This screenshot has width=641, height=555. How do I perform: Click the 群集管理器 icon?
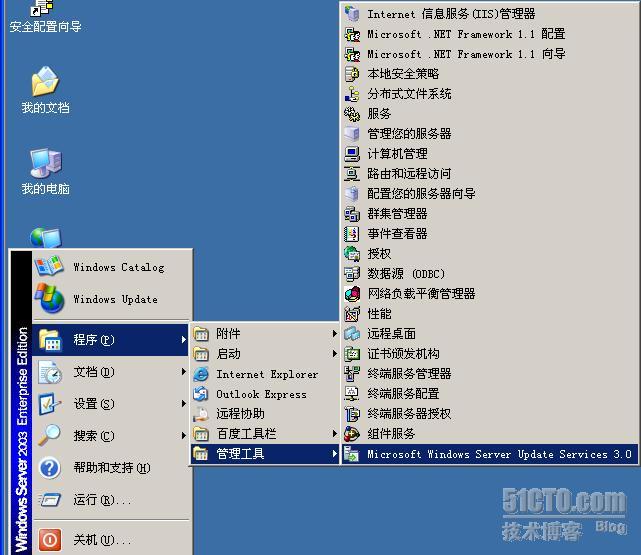[352, 214]
